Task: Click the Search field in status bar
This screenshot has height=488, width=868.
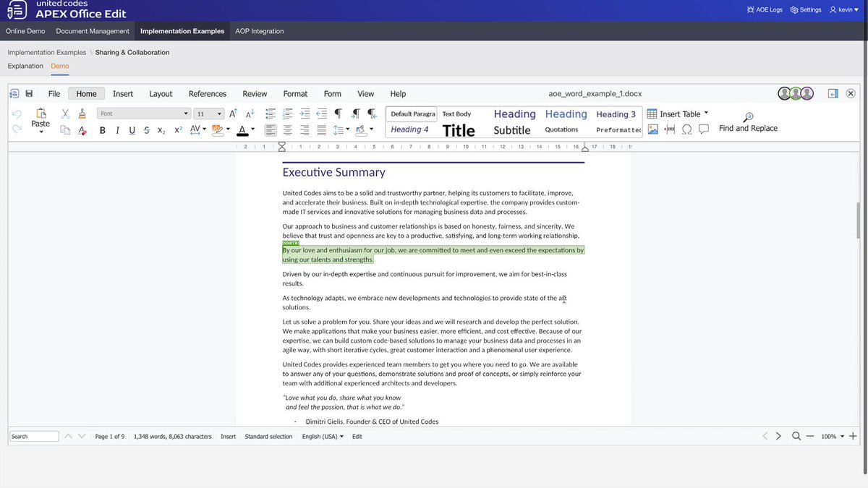Action: tap(34, 436)
